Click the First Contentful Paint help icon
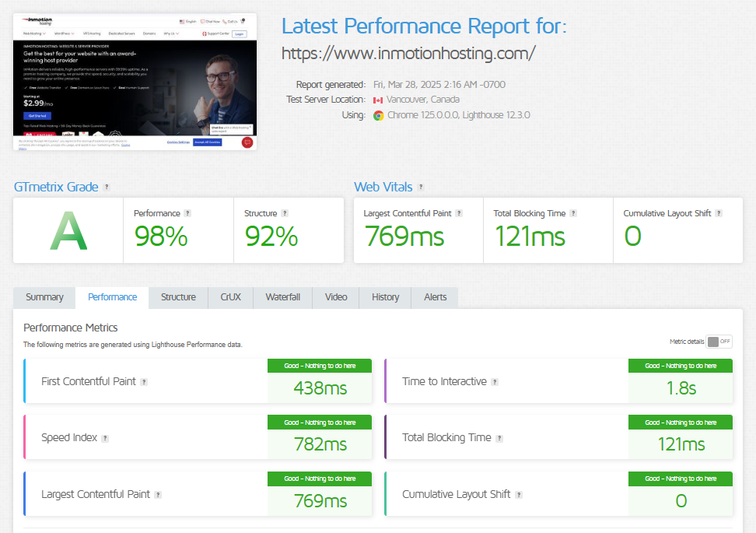This screenshot has height=533, width=756. click(144, 382)
